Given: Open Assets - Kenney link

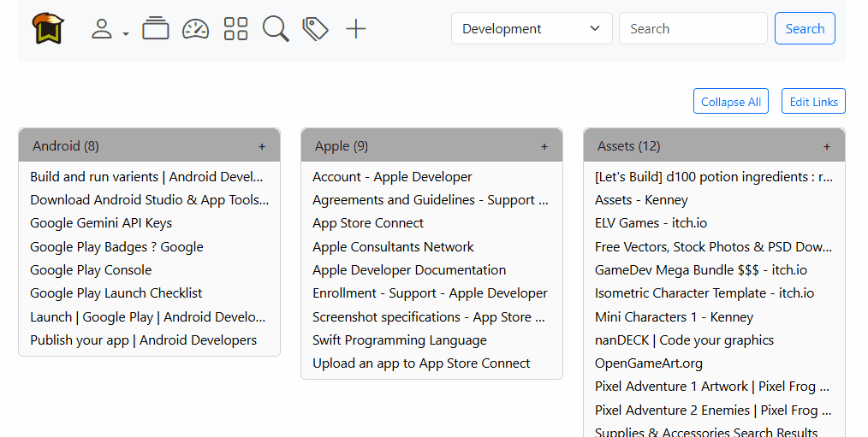Looking at the screenshot, I should click(x=641, y=200).
